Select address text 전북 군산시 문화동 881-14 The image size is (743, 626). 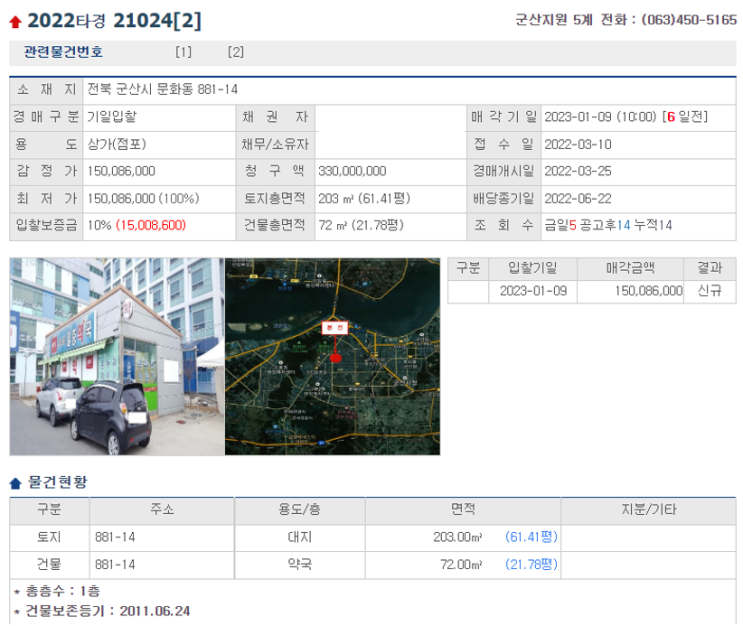click(163, 90)
